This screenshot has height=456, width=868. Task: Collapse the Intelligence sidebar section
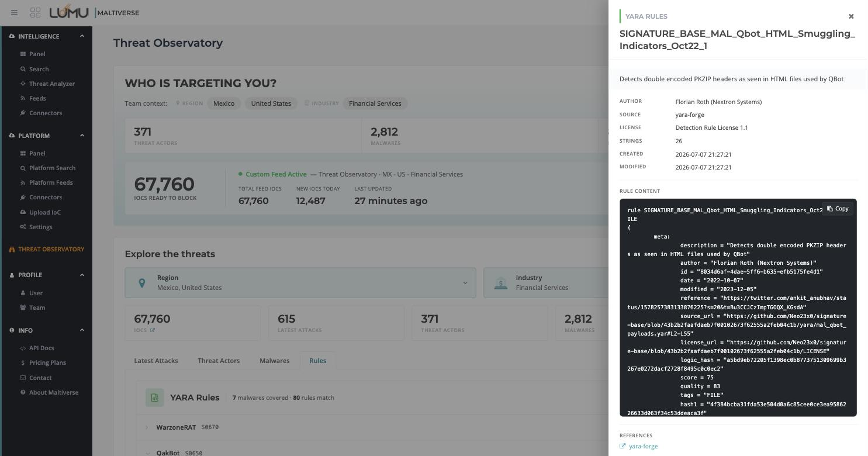click(82, 36)
